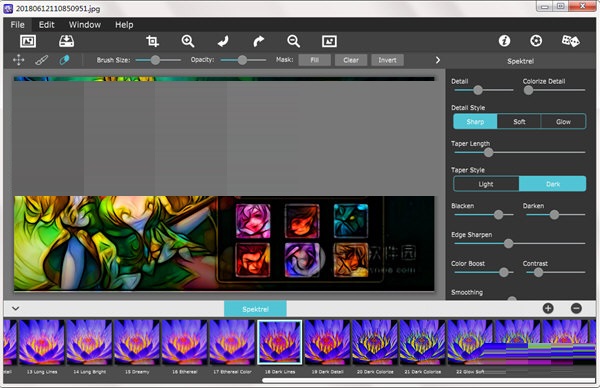Click the Invert mask button

[x=387, y=60]
